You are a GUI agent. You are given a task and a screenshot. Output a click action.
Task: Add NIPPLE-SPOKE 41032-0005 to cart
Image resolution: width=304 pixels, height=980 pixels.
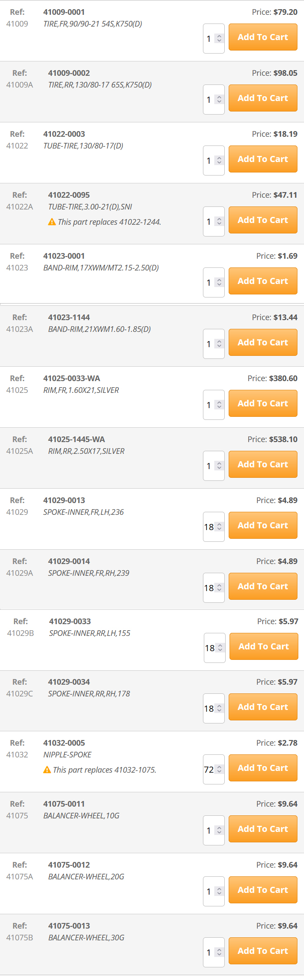263,768
